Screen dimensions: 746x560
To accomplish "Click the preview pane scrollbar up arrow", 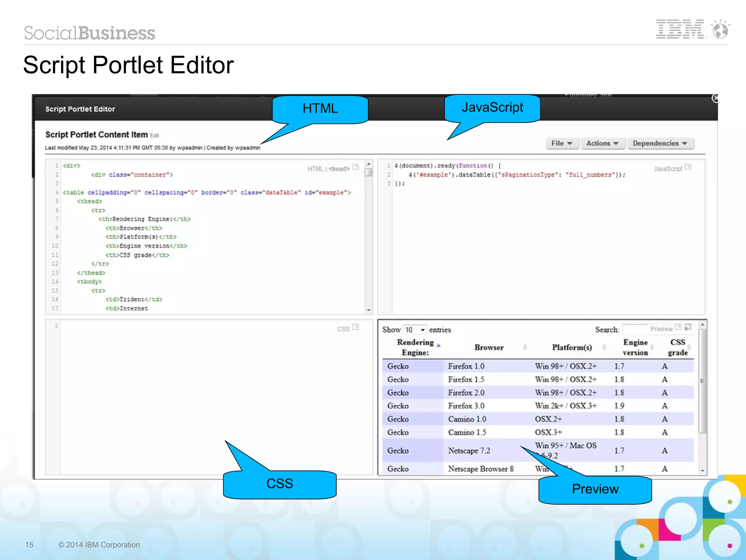I will pyautogui.click(x=703, y=325).
